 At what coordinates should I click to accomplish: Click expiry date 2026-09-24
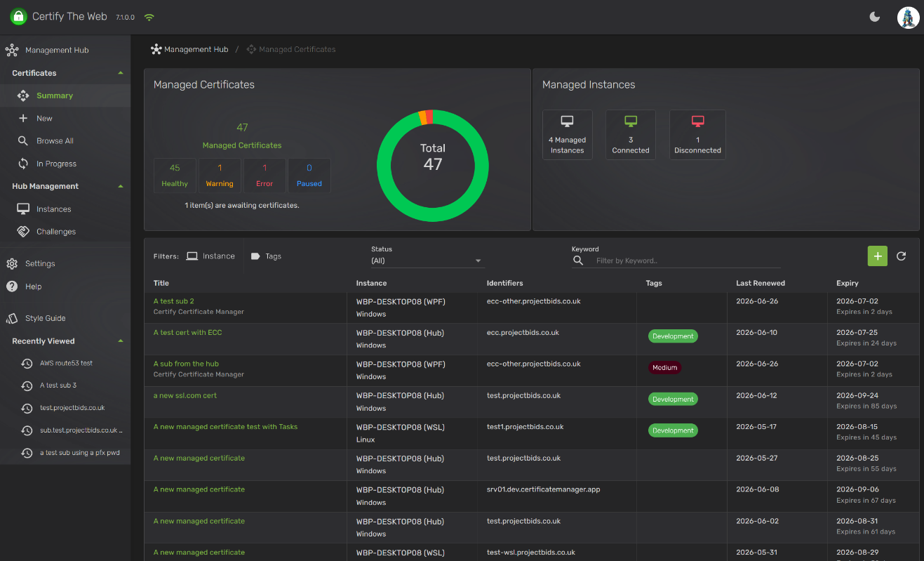857,395
